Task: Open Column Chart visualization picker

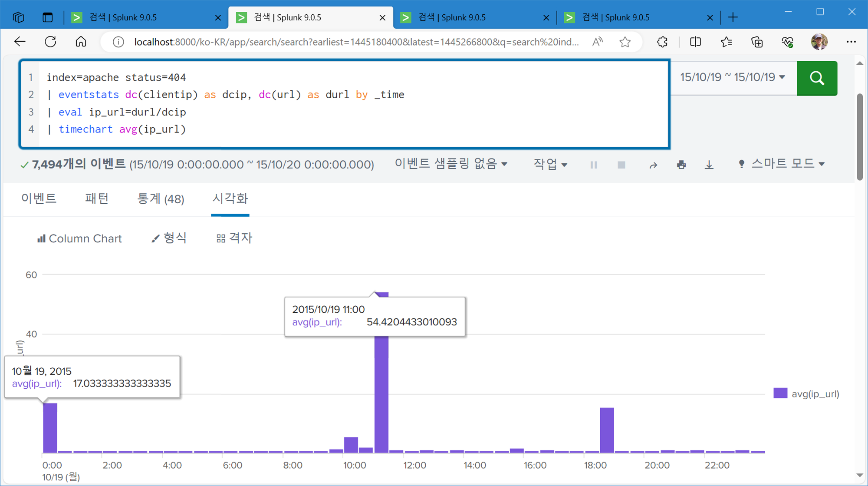Action: [x=79, y=238]
